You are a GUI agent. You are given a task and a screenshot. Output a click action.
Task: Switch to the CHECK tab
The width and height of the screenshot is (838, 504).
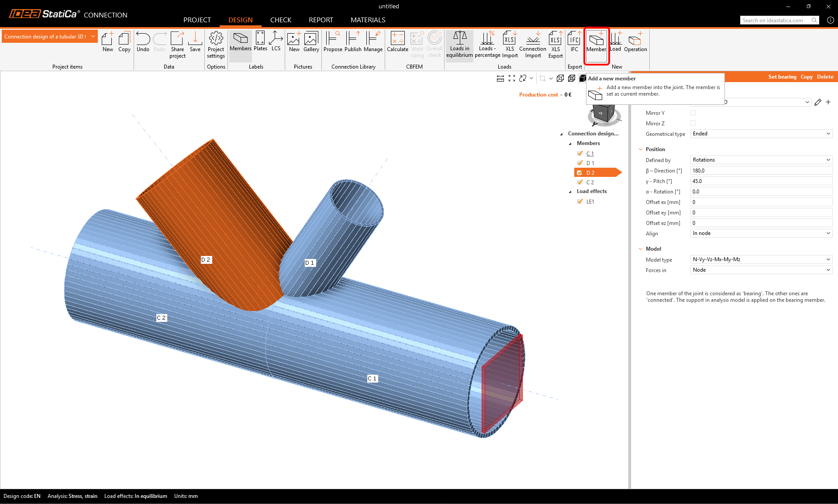tap(280, 20)
